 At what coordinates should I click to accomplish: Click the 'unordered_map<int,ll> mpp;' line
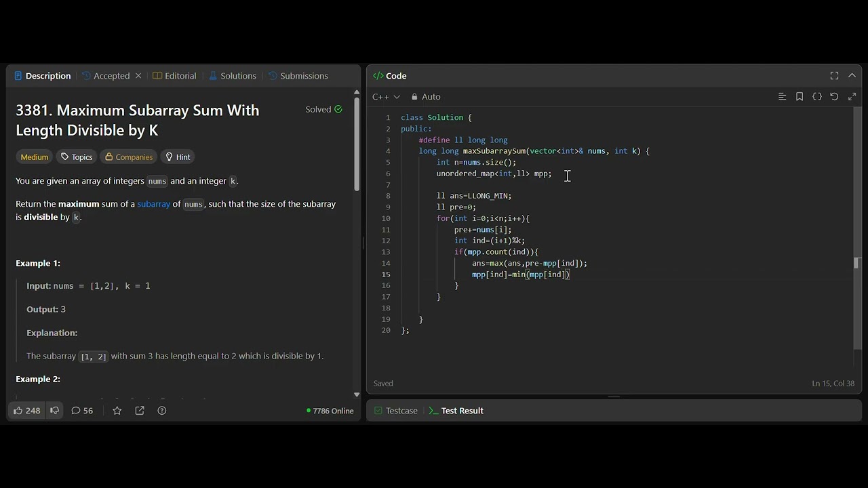pyautogui.click(x=494, y=174)
